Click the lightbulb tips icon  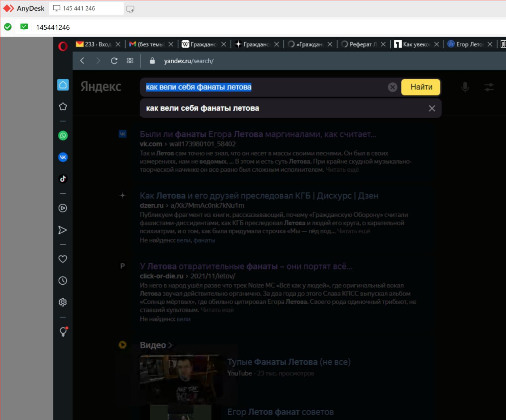pos(63,332)
